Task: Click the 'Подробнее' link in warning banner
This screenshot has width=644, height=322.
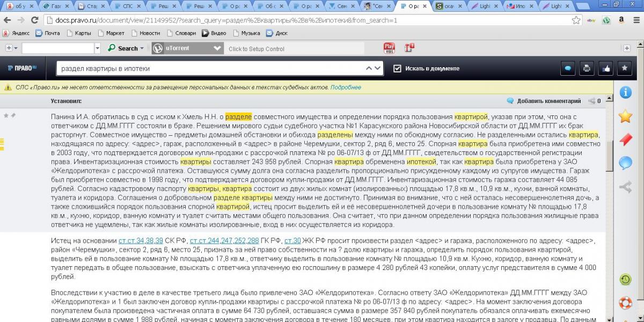Action: point(346,87)
